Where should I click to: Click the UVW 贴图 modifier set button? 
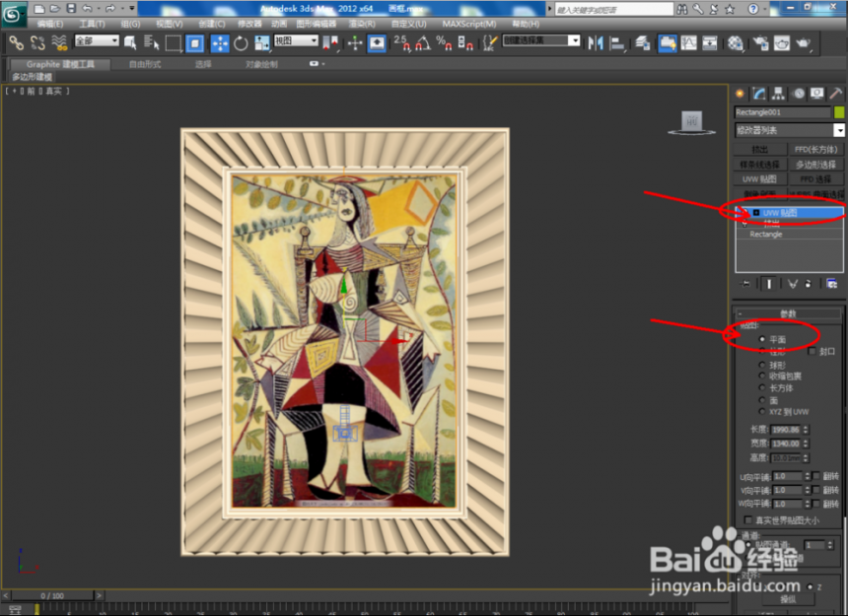coord(759,178)
